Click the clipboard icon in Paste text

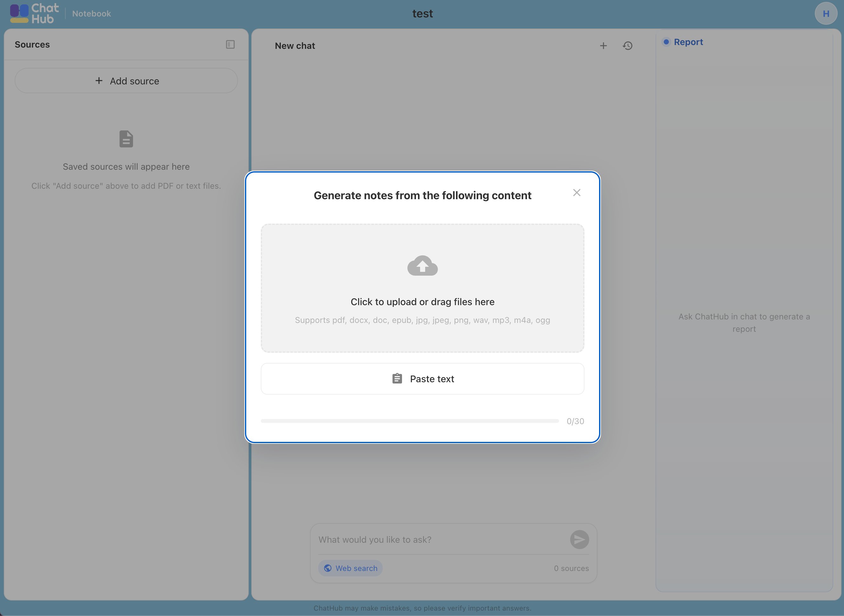click(x=397, y=378)
